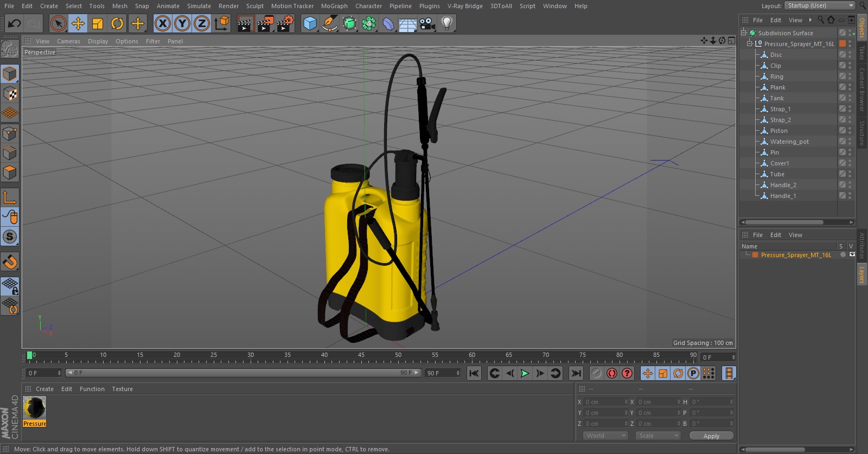Open the Render Settings icon
The width and height of the screenshot is (868, 454).
point(285,23)
